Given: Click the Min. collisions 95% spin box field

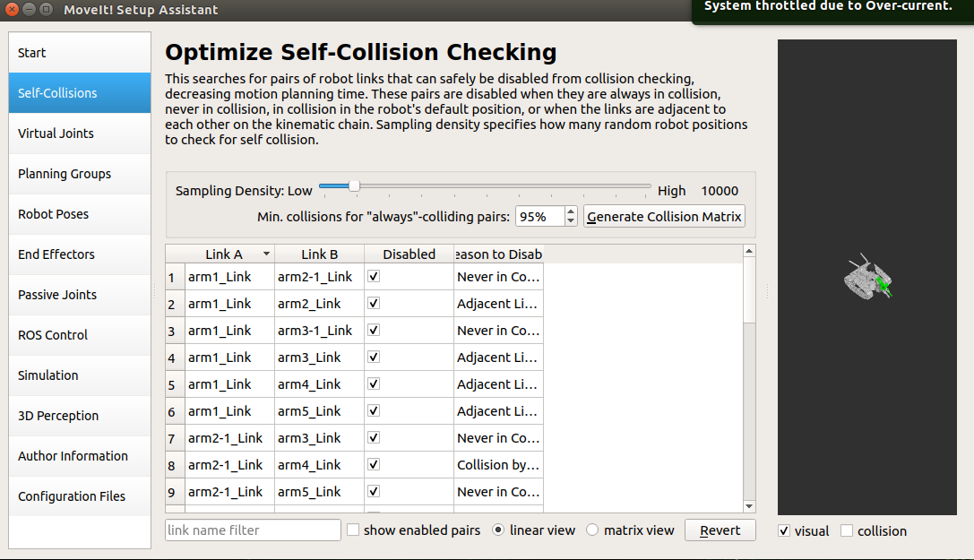Looking at the screenshot, I should (539, 217).
